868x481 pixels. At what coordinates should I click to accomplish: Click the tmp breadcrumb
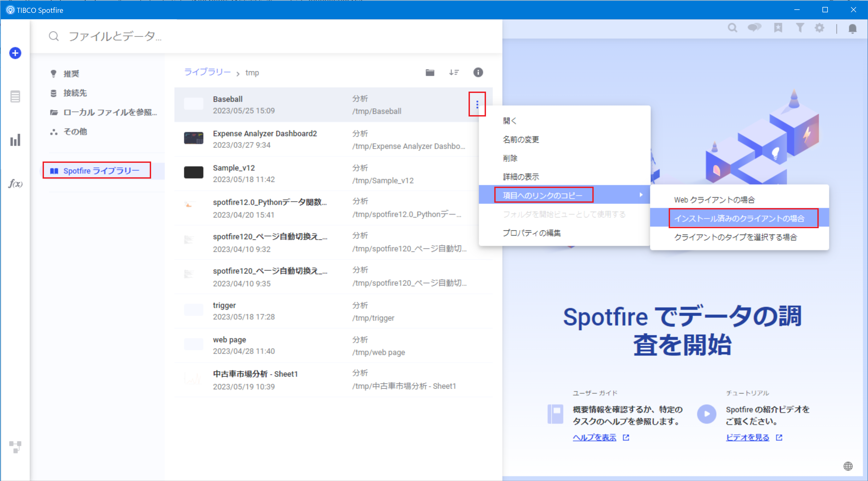point(252,73)
